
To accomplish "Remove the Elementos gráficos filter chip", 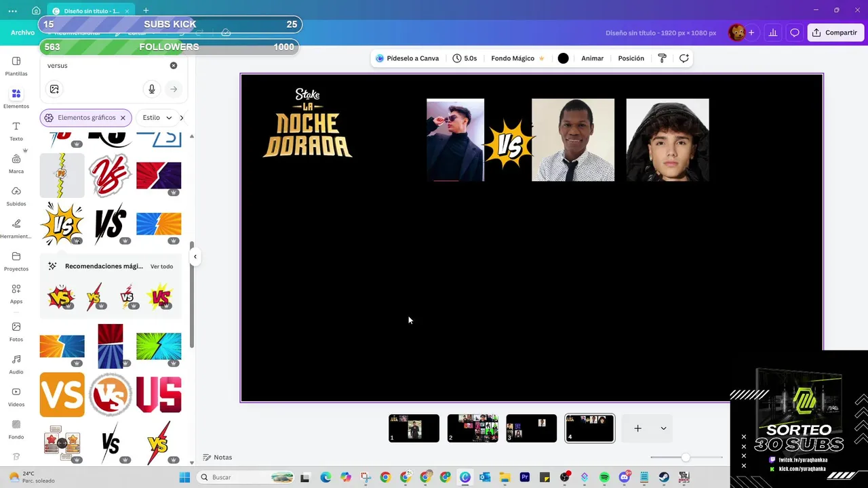I will click(123, 118).
